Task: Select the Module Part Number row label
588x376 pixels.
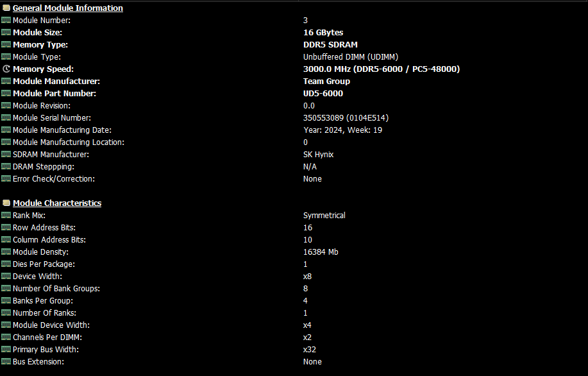Action: [x=55, y=94]
